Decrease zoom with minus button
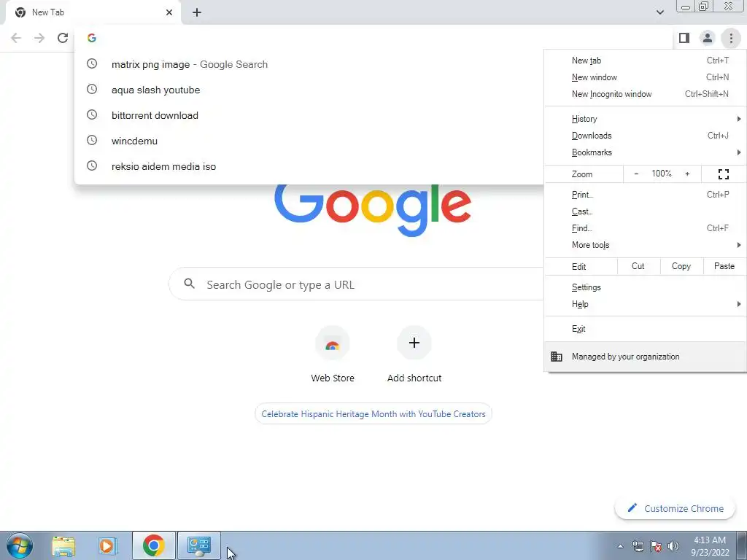 coord(636,174)
